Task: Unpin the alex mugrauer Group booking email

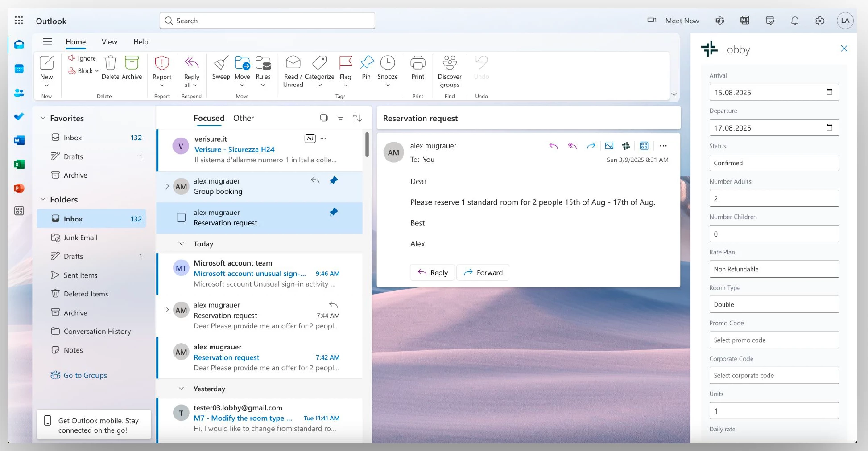Action: pos(334,180)
